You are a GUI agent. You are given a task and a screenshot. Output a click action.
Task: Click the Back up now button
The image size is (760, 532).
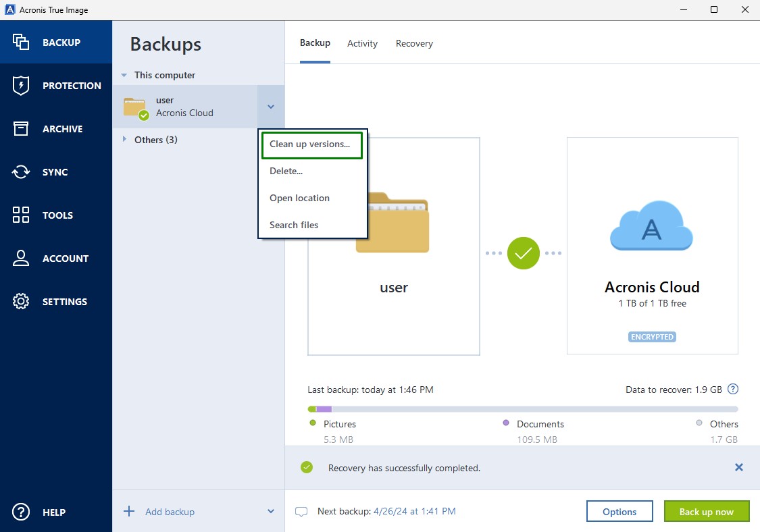tap(706, 511)
